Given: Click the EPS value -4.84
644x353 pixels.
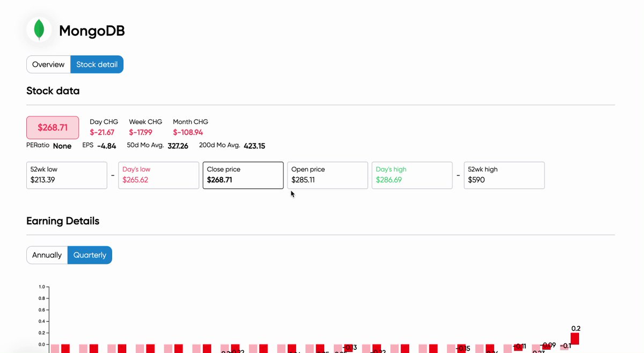Looking at the screenshot, I should (107, 146).
